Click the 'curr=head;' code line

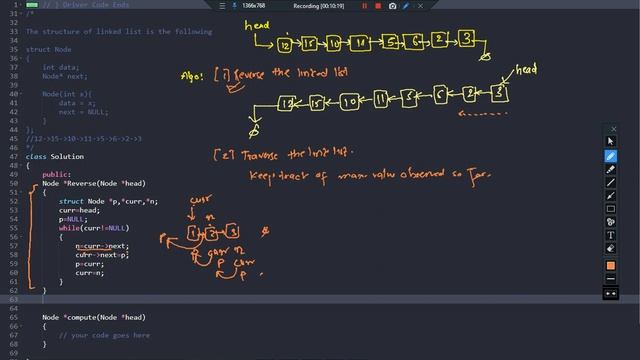tap(79, 210)
